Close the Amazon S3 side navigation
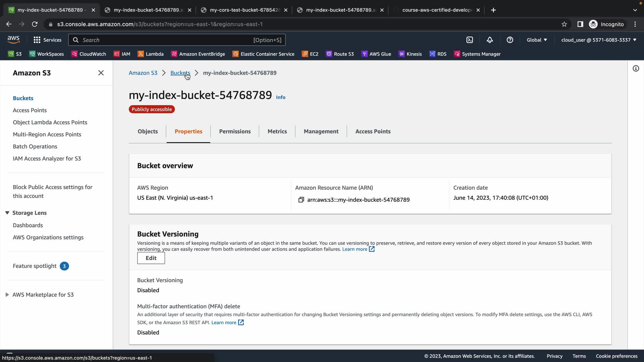The width and height of the screenshot is (644, 362). point(101,73)
